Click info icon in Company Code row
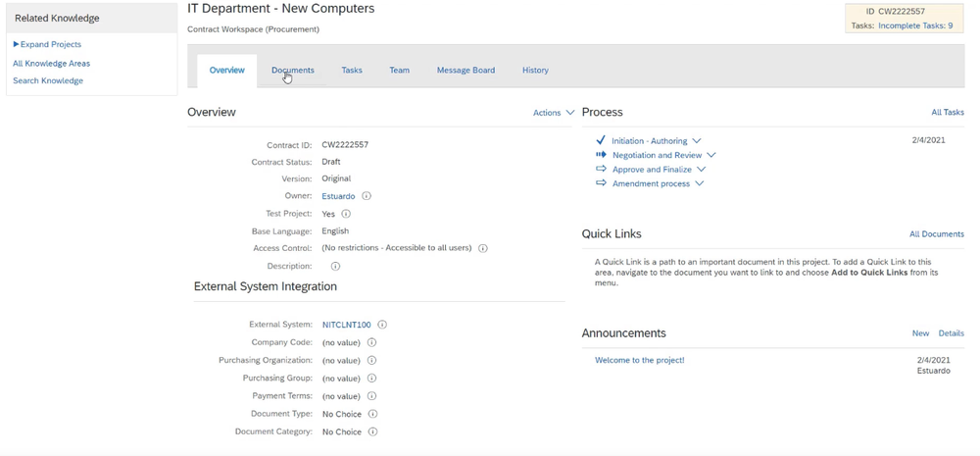980x456 pixels. point(371,342)
